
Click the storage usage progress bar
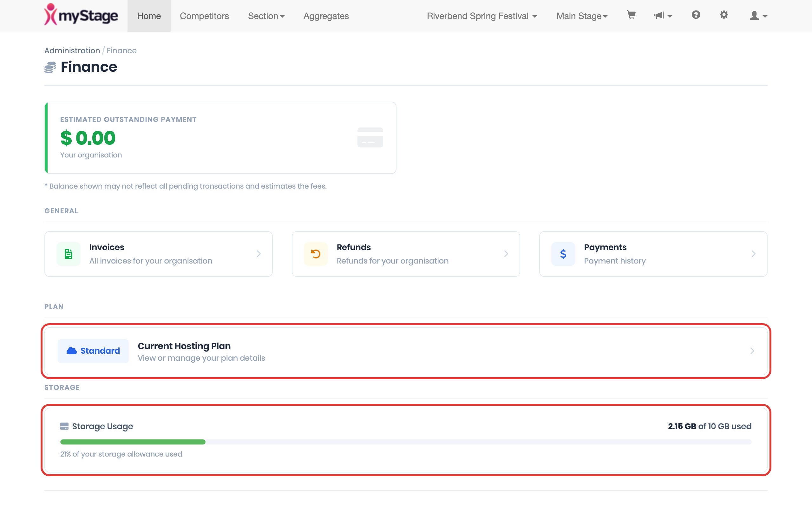(x=406, y=442)
